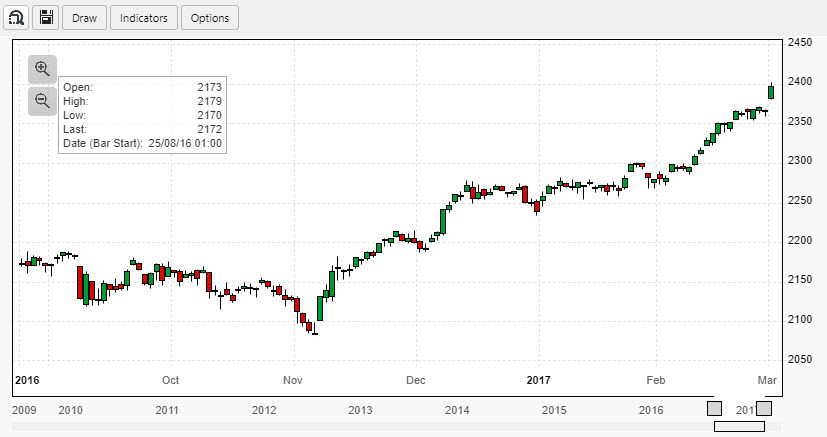Select 2013 in the navigator timeline
Viewport: 827px width, 437px height.
[x=360, y=410]
